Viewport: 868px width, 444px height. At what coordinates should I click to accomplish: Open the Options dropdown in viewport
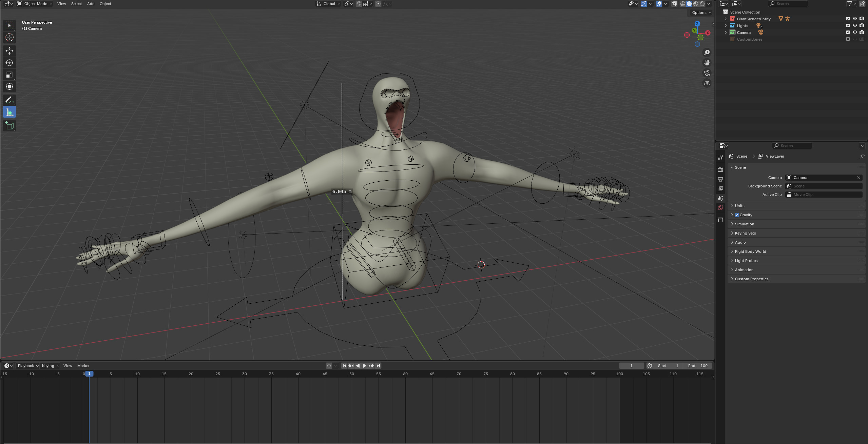pos(701,13)
